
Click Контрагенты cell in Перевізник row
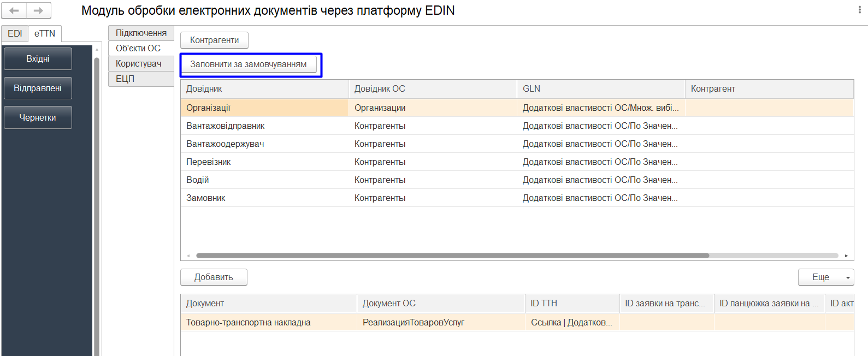tap(433, 162)
